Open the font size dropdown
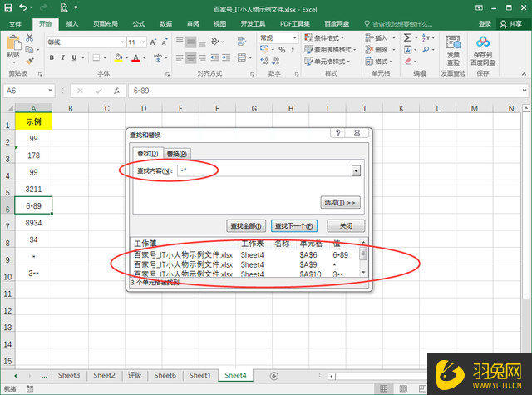The width and height of the screenshot is (532, 395). tap(143, 42)
